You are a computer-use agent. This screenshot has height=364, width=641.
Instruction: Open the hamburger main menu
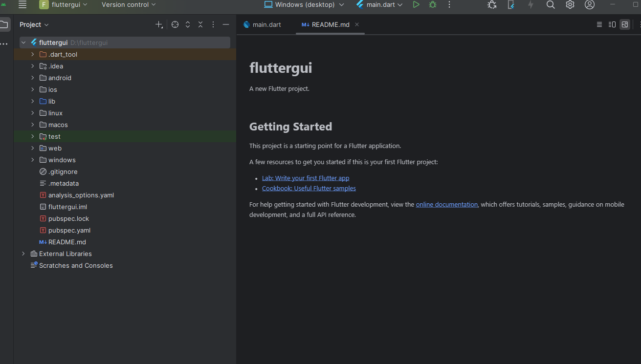(22, 5)
